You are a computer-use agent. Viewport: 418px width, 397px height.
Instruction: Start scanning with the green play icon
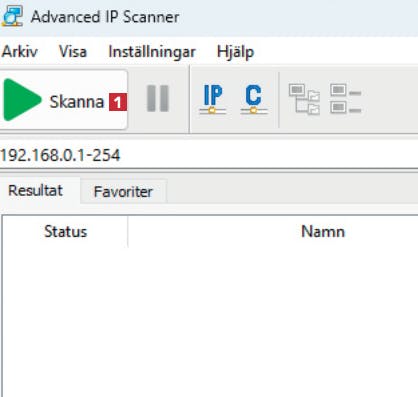pos(22,99)
